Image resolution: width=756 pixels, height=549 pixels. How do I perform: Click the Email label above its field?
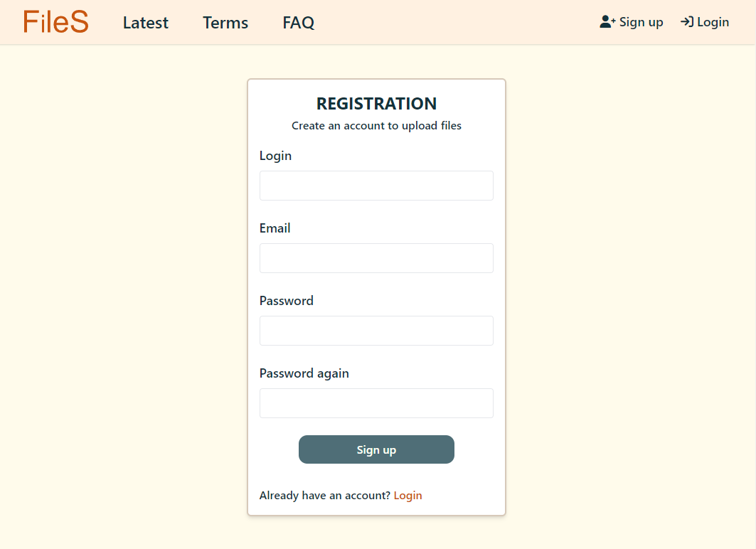(275, 228)
